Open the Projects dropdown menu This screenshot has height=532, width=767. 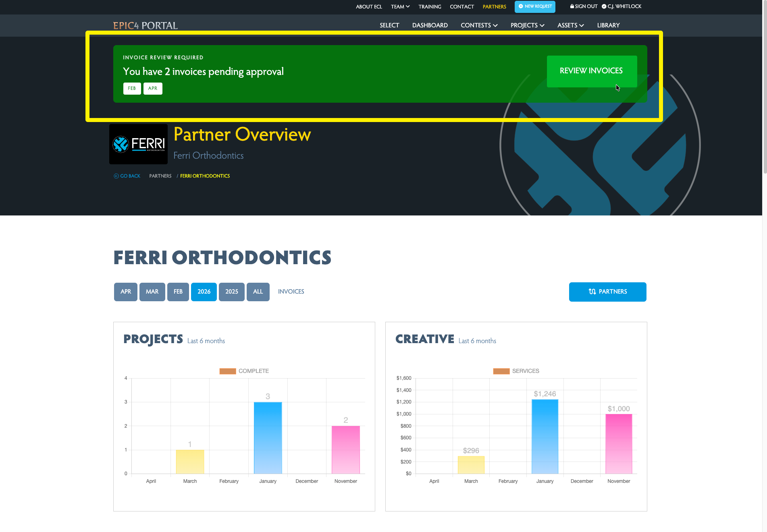point(527,25)
